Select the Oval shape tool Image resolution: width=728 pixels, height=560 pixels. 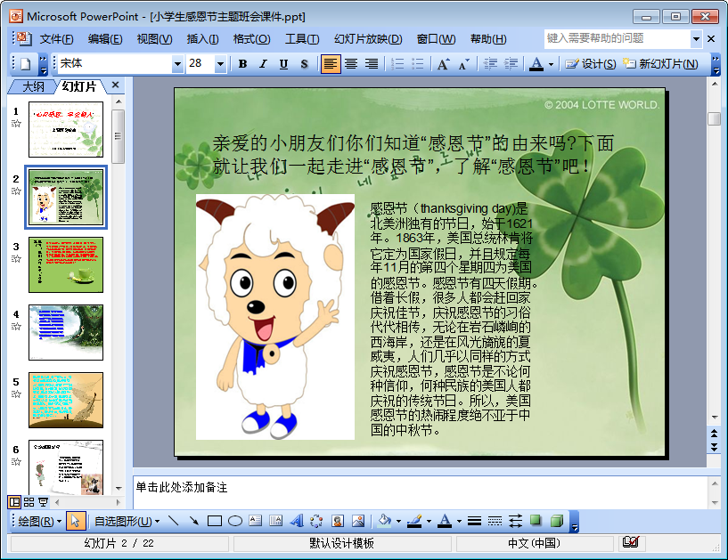click(x=235, y=521)
